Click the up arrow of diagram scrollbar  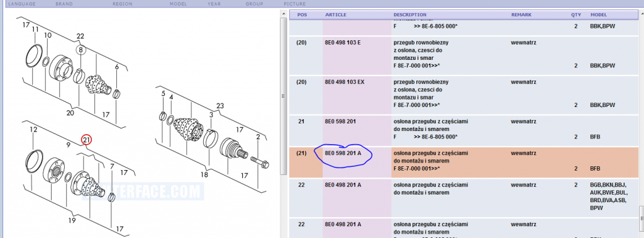[x=283, y=14]
